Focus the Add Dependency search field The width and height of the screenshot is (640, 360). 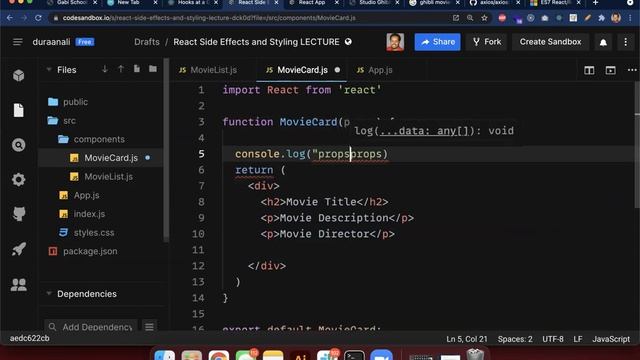tap(91, 327)
